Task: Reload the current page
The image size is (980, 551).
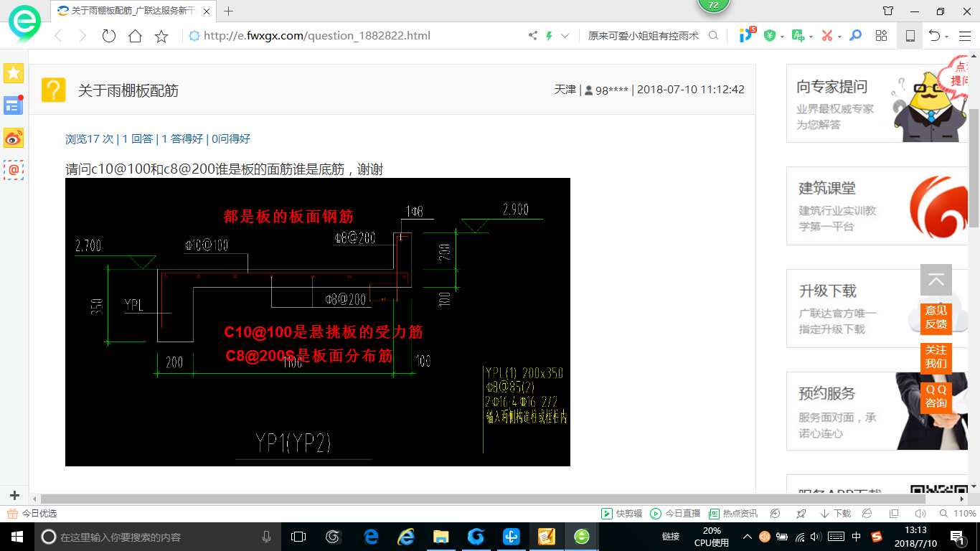Action: pos(109,36)
